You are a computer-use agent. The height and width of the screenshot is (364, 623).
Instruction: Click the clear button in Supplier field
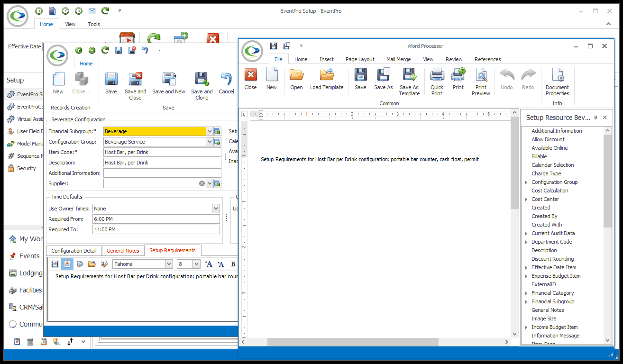(202, 183)
